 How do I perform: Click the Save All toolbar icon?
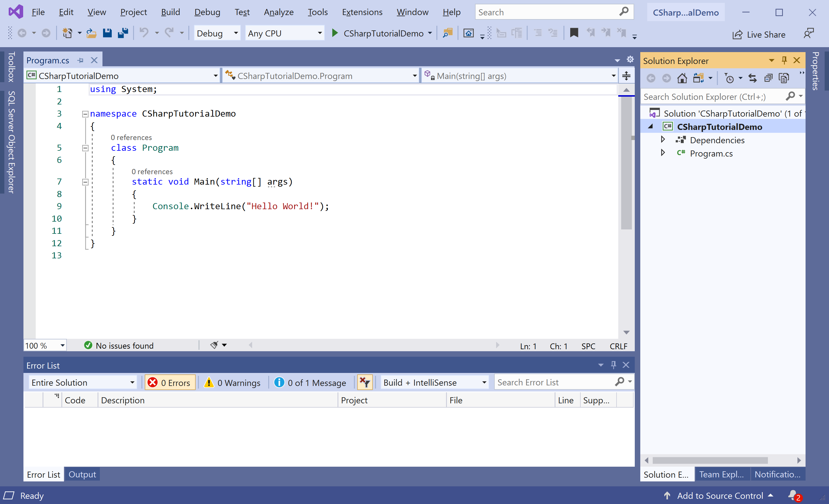pos(123,33)
